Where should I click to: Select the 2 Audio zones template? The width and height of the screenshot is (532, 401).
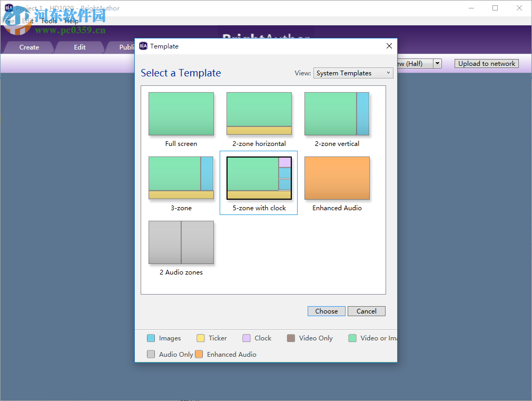click(181, 242)
